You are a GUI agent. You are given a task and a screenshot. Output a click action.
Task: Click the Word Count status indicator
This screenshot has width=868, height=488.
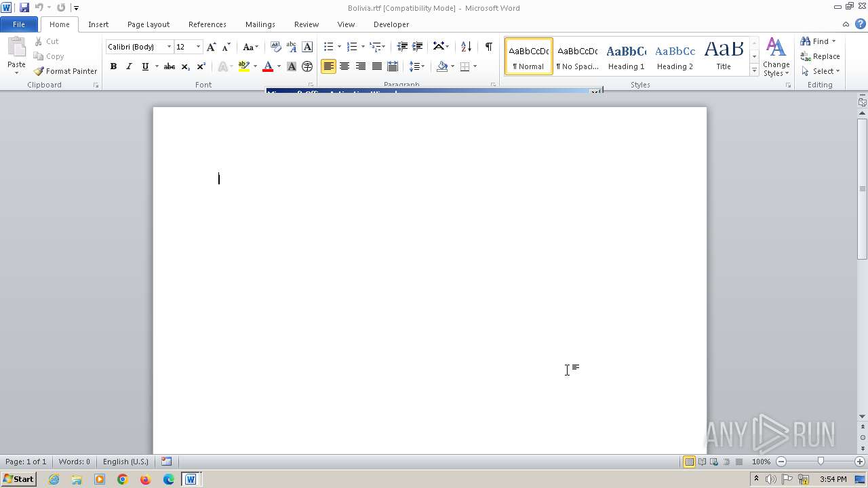coord(74,462)
